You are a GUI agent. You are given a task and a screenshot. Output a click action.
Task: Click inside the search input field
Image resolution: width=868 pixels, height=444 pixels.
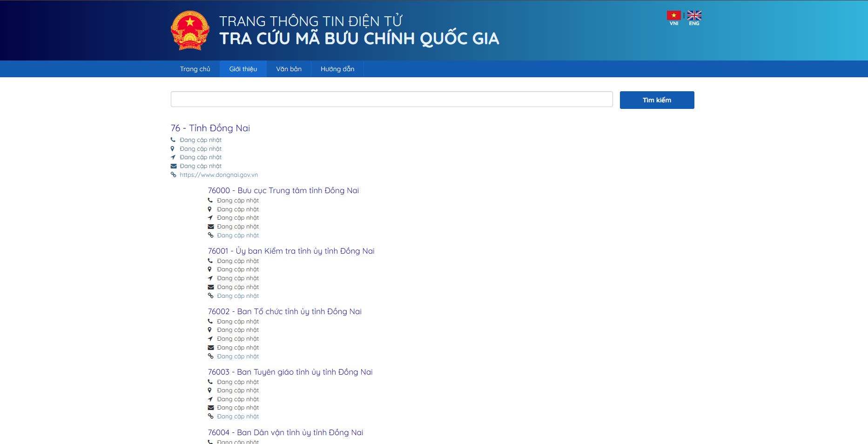pyautogui.click(x=391, y=99)
